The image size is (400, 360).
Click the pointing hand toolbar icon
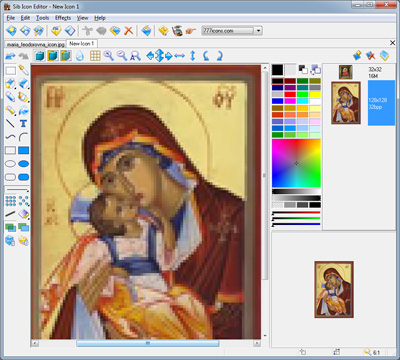pos(191,31)
